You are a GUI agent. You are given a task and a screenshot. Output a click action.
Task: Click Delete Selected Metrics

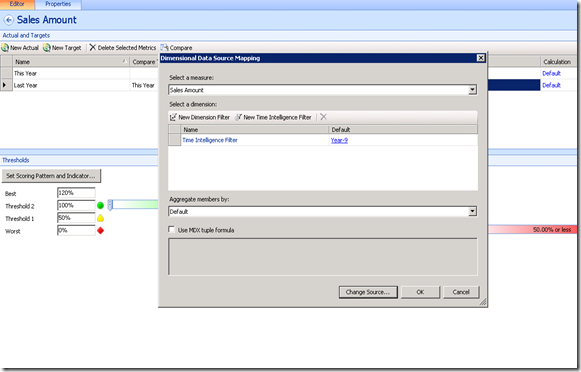(123, 47)
